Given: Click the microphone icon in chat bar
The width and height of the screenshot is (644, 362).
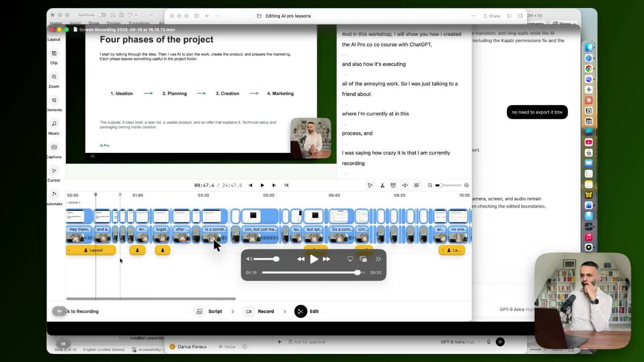Looking at the screenshot, I should [489, 342].
